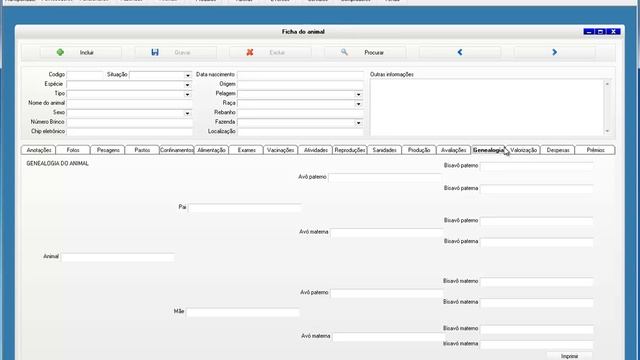Expand the Espécie dropdown
The image size is (640, 360).
tap(187, 85)
